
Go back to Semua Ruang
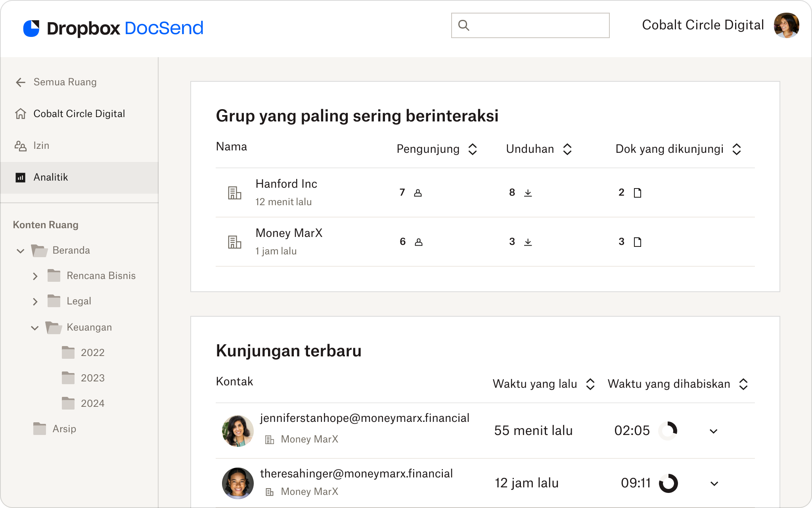(65, 82)
